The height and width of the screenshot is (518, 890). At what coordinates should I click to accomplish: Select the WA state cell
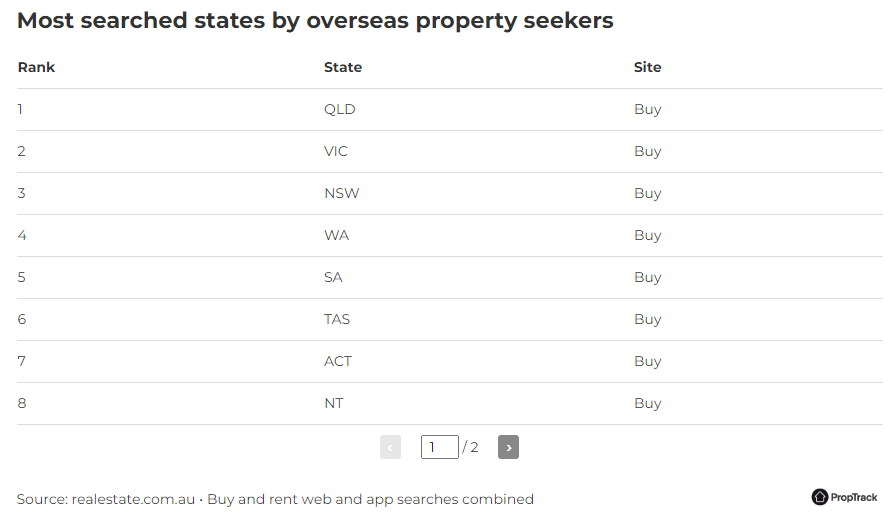pyautogui.click(x=337, y=235)
